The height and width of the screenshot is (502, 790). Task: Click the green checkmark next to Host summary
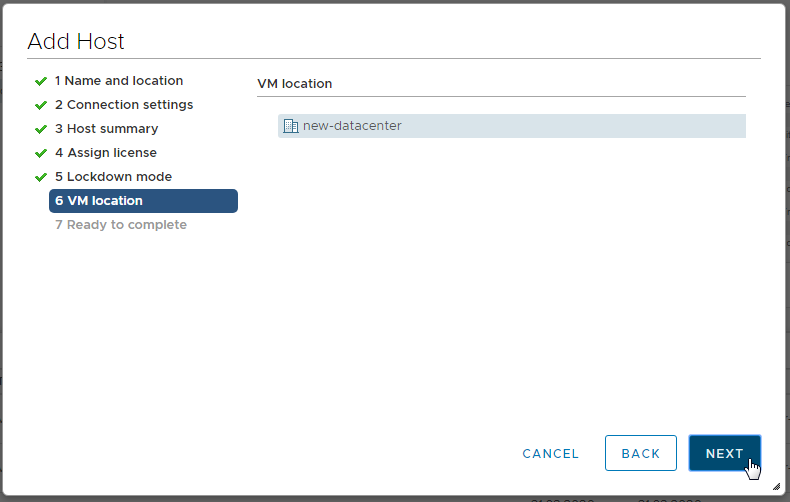41,129
